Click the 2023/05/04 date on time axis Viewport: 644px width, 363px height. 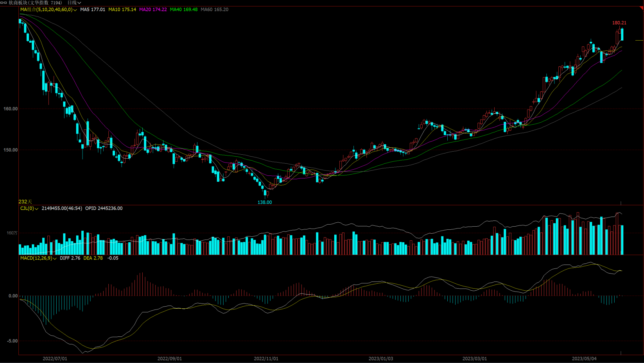tap(584, 358)
